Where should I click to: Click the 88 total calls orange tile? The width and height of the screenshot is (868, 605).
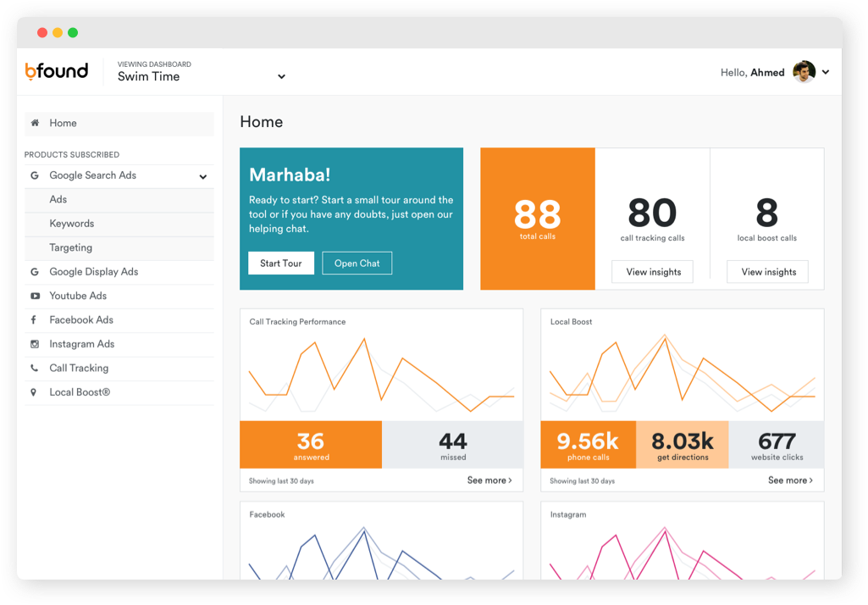pyautogui.click(x=538, y=219)
